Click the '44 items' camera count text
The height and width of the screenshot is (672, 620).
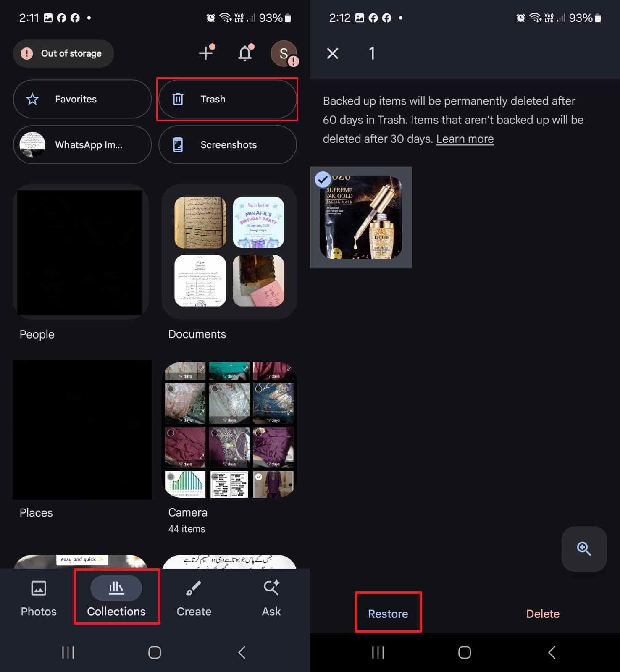pyautogui.click(x=187, y=529)
